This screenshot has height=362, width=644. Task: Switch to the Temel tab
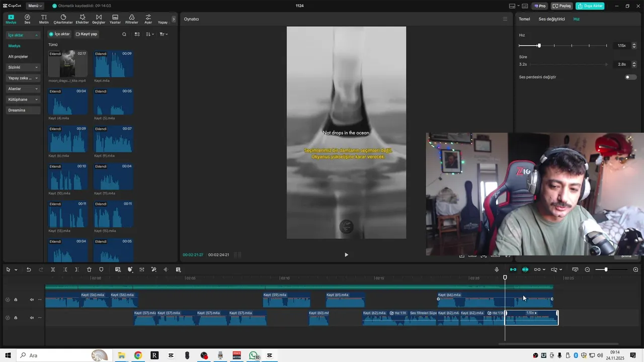coord(524,19)
